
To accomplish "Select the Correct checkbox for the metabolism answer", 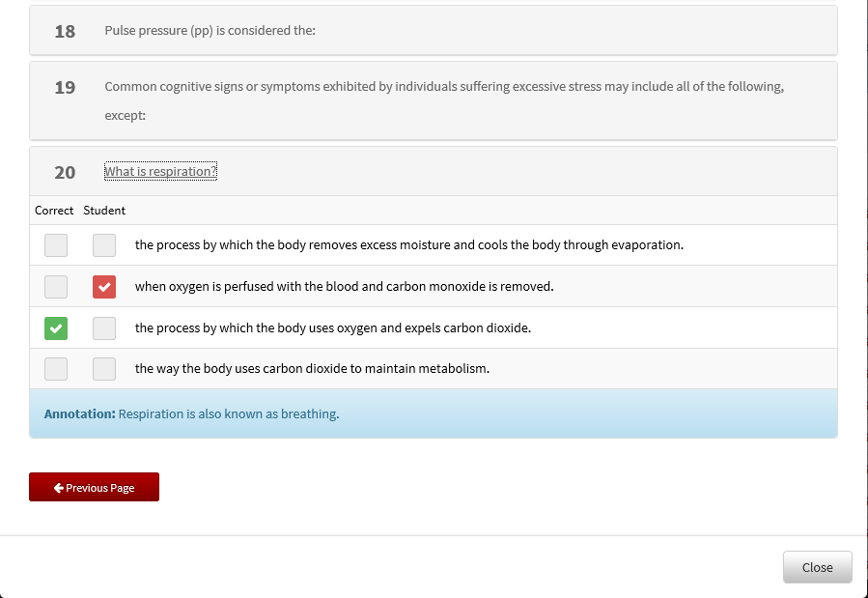I will tap(55, 368).
